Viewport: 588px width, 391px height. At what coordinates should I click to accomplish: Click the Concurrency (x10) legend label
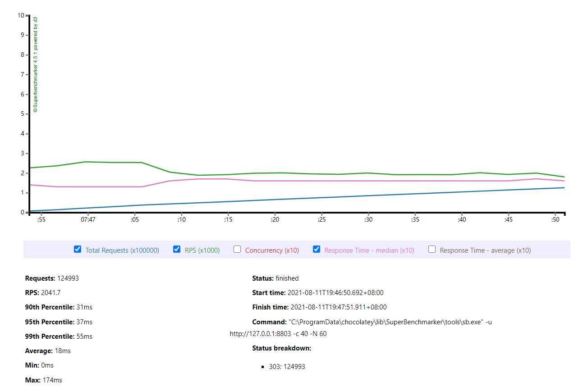pyautogui.click(x=272, y=250)
